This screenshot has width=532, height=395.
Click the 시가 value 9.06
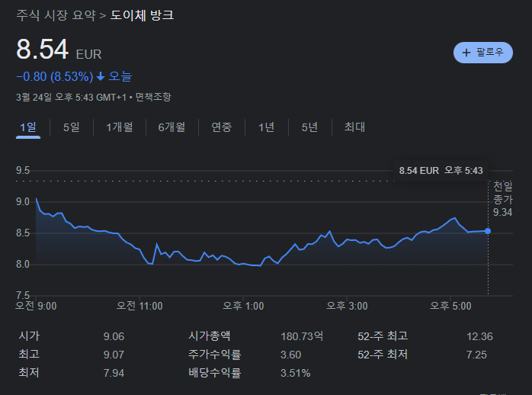(x=114, y=336)
